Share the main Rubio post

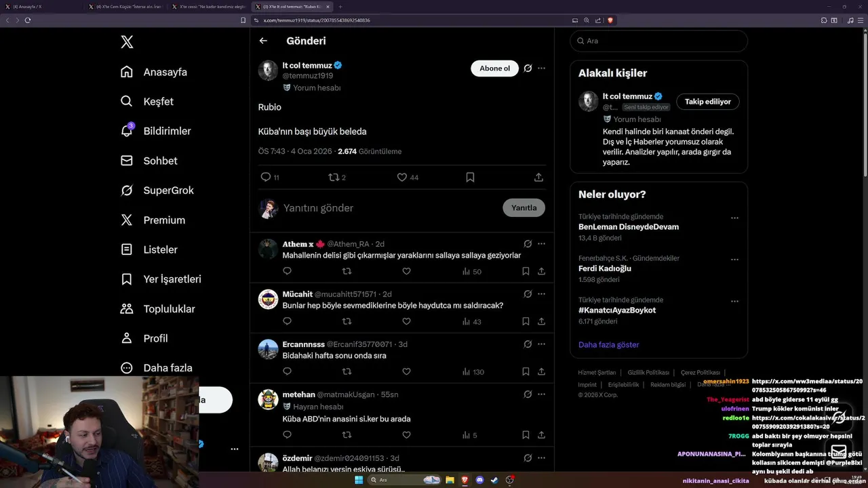pyautogui.click(x=538, y=177)
